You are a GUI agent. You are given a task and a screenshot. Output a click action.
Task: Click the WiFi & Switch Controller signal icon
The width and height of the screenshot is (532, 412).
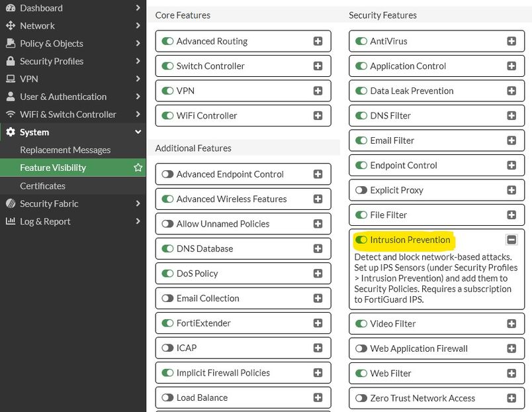pos(10,115)
